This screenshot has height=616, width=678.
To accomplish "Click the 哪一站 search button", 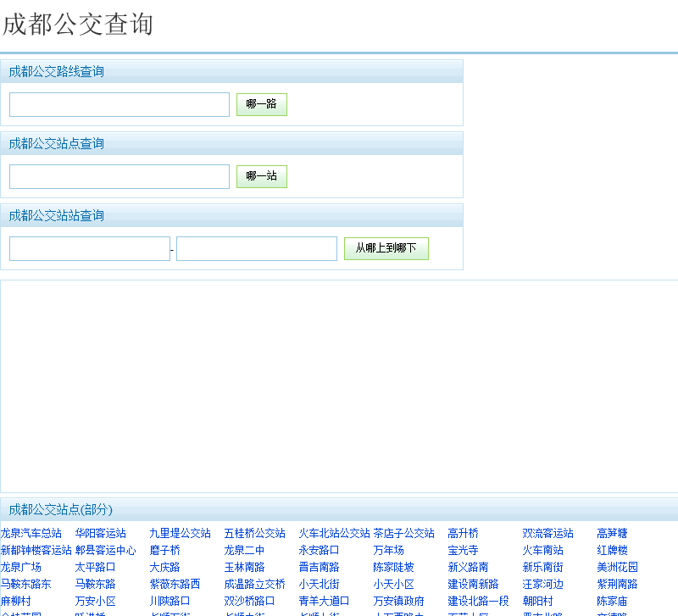I will coord(262,176).
